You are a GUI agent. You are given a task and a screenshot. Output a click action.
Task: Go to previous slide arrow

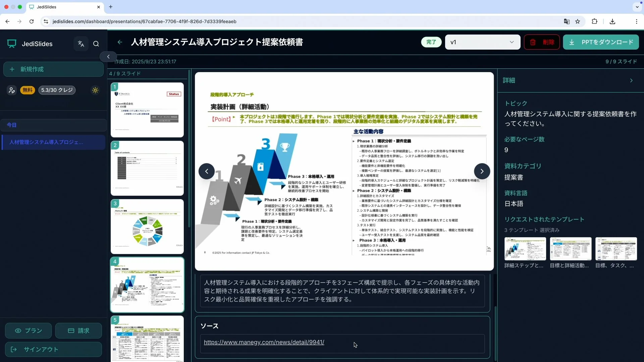coord(207,171)
